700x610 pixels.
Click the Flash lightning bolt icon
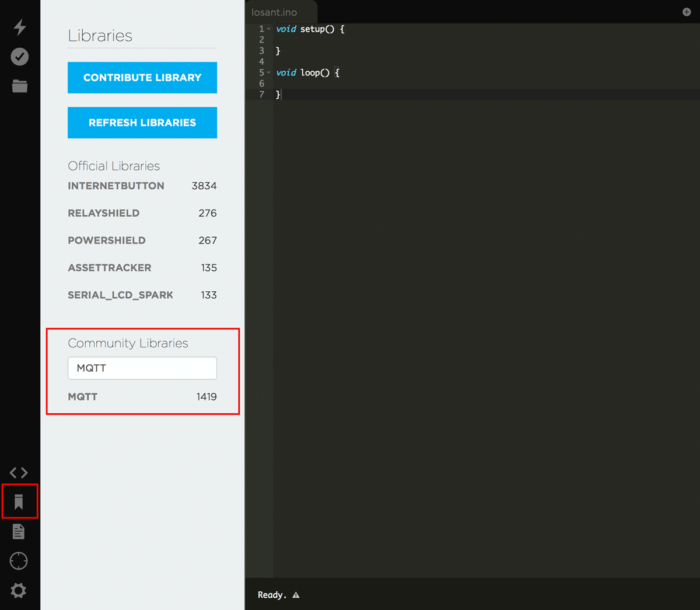click(20, 27)
